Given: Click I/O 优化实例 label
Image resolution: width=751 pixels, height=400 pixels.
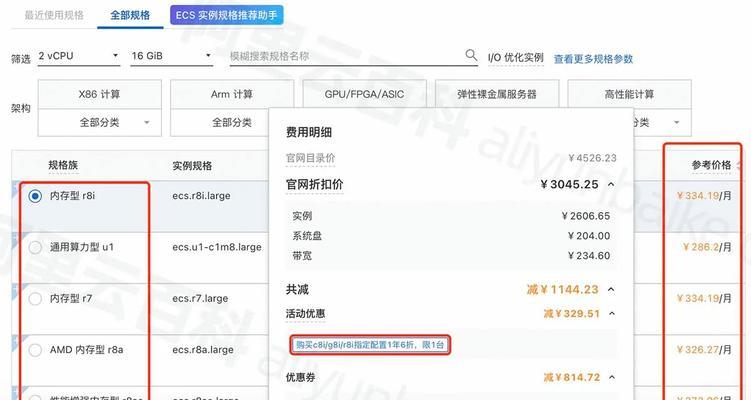Looking at the screenshot, I should tap(516, 58).
